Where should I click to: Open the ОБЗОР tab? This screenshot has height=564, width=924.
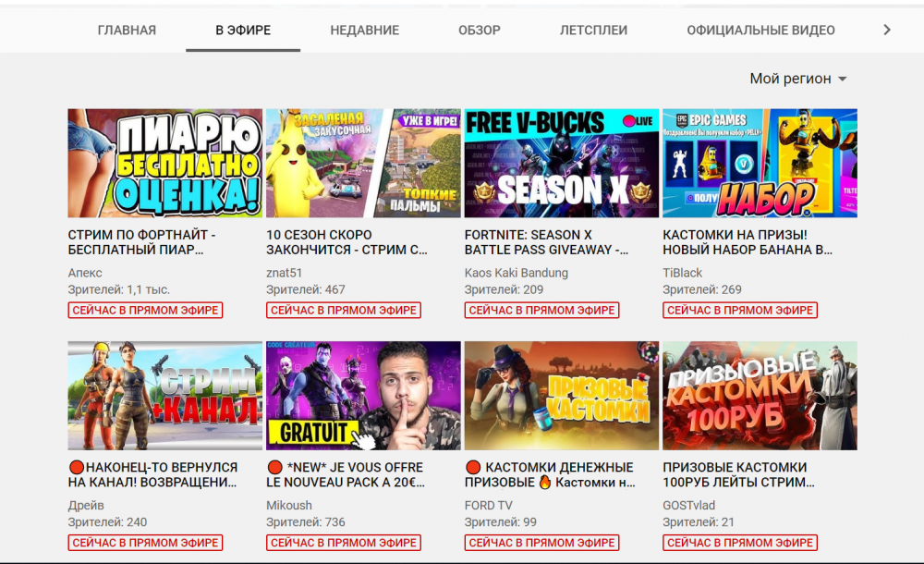tap(479, 31)
